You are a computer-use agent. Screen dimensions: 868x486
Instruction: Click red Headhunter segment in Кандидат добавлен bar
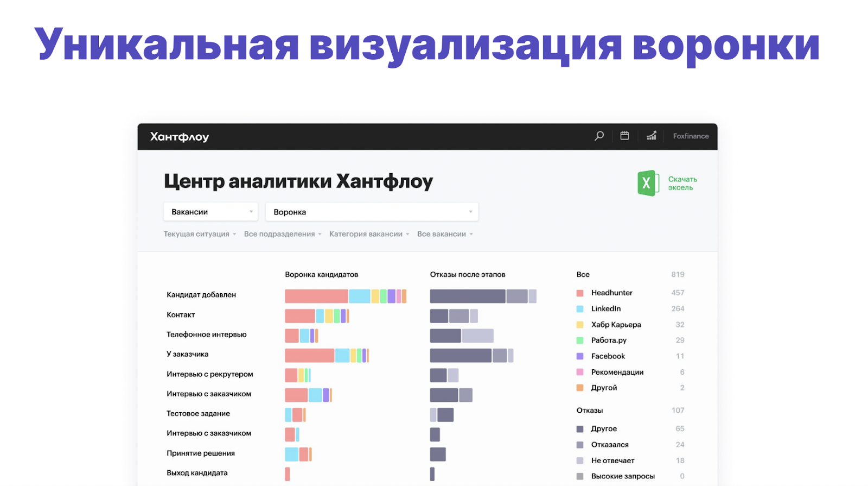point(316,296)
